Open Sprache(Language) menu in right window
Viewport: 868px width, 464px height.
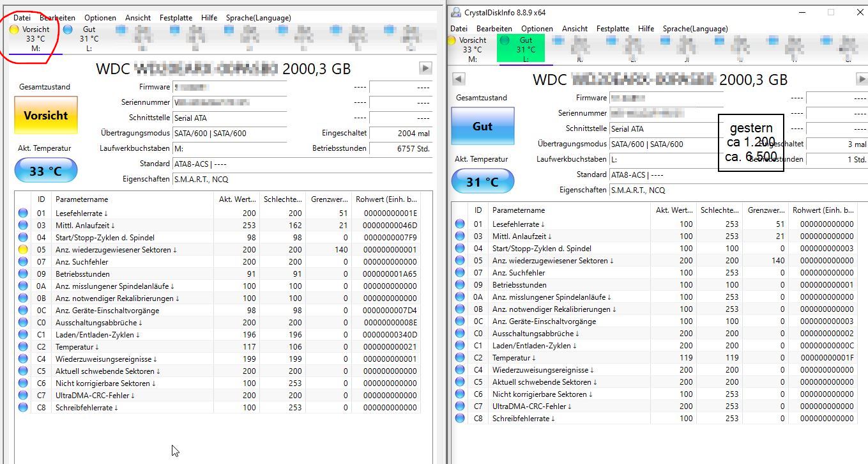[695, 29]
